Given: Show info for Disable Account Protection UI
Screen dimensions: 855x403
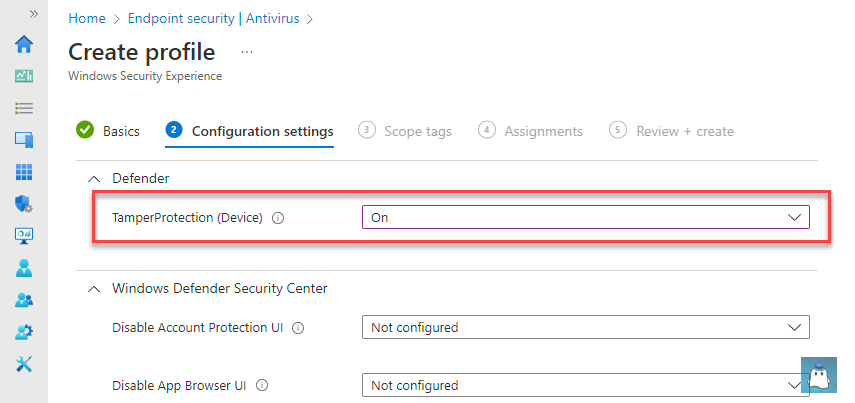Looking at the screenshot, I should (x=298, y=328).
